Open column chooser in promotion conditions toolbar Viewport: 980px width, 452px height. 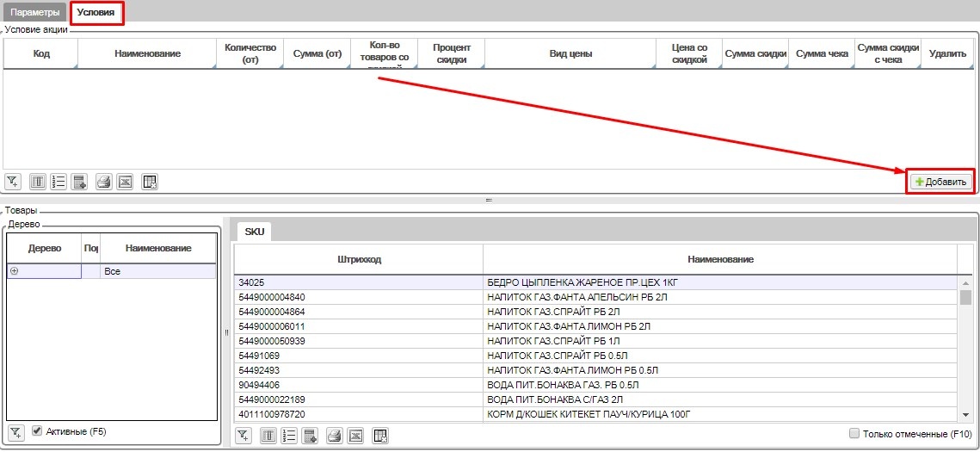[38, 182]
